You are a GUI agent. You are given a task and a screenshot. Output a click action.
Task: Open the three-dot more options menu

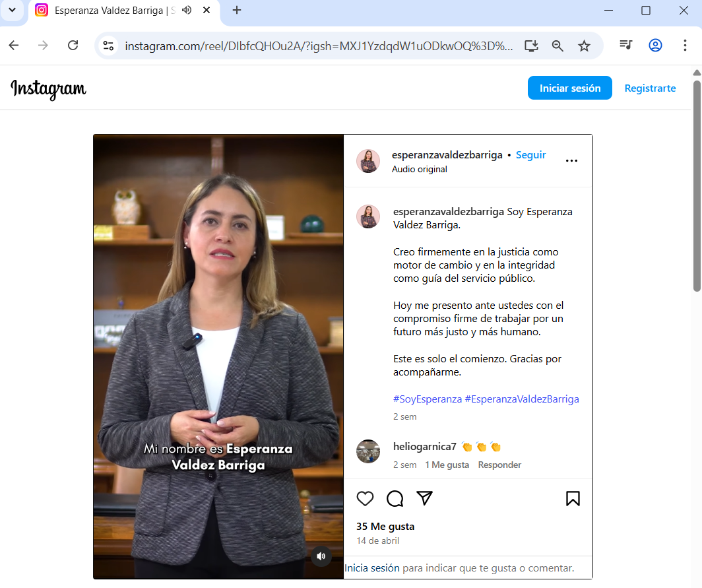pos(571,161)
